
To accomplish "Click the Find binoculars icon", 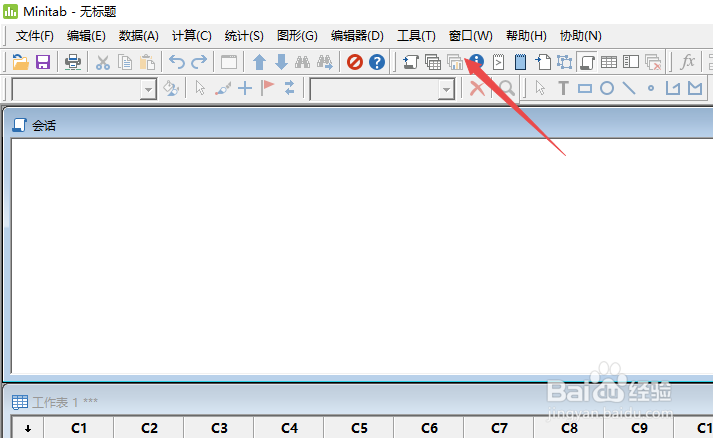I will tap(302, 62).
